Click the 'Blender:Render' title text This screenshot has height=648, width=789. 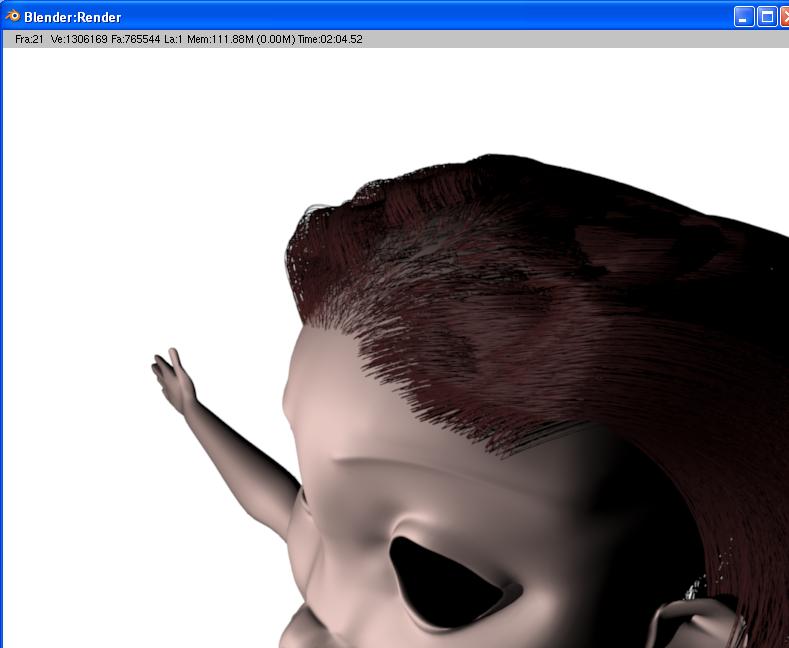click(x=72, y=18)
